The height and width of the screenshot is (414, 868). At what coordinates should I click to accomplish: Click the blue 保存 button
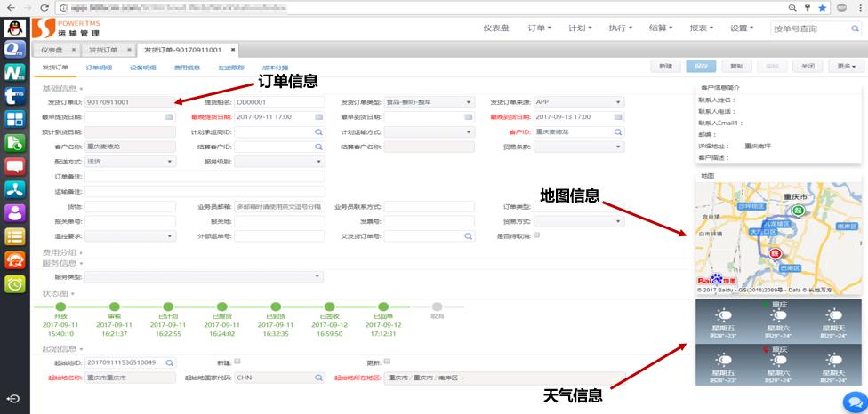coord(700,67)
